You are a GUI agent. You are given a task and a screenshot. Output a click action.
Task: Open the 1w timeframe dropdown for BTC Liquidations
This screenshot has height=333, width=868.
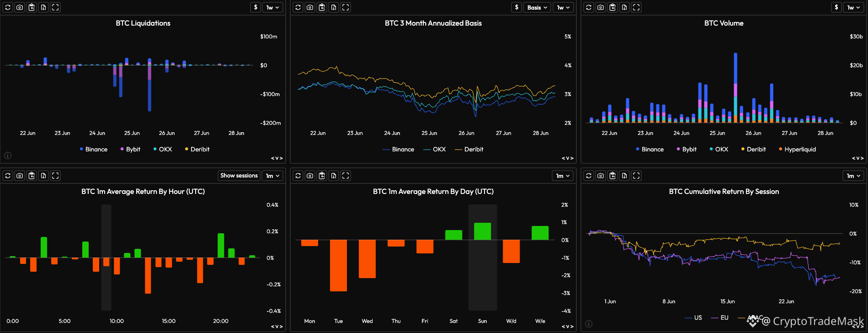coord(273,7)
